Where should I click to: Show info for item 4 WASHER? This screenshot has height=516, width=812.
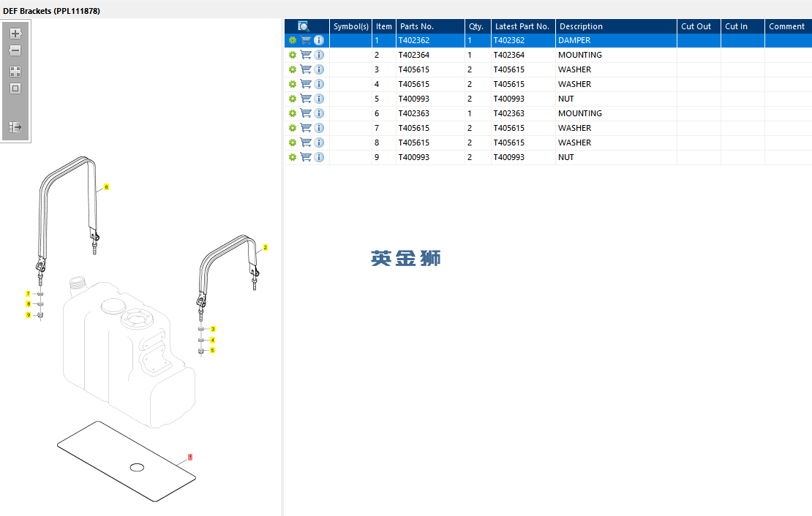[x=319, y=84]
